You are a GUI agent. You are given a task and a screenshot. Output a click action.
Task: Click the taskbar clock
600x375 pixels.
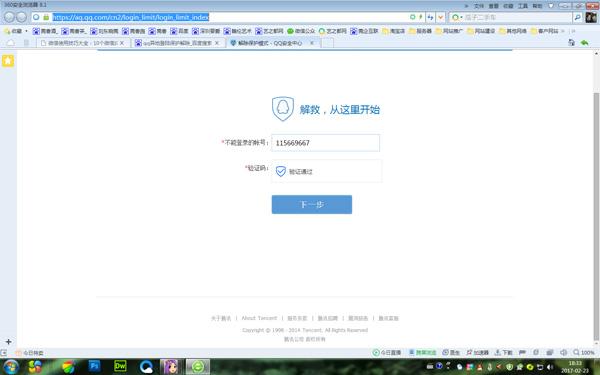pyautogui.click(x=574, y=367)
